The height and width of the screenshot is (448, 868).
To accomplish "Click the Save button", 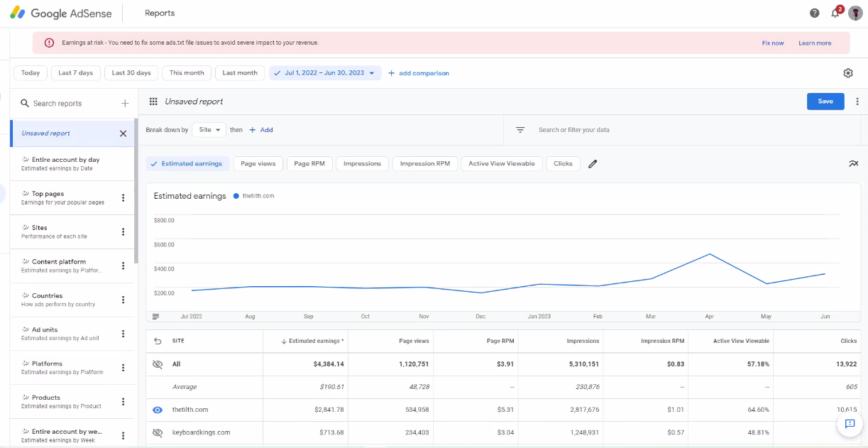I will click(x=825, y=102).
